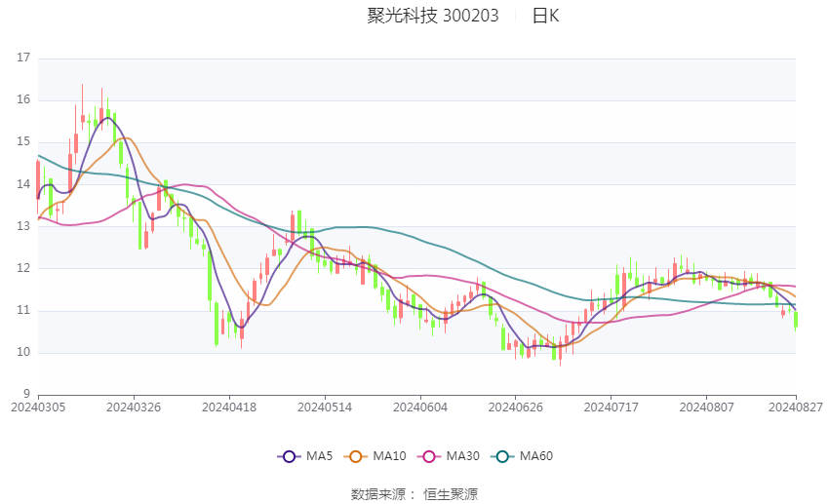Select the 20240827 date axis label
This screenshot has height=504, width=829.
(796, 407)
